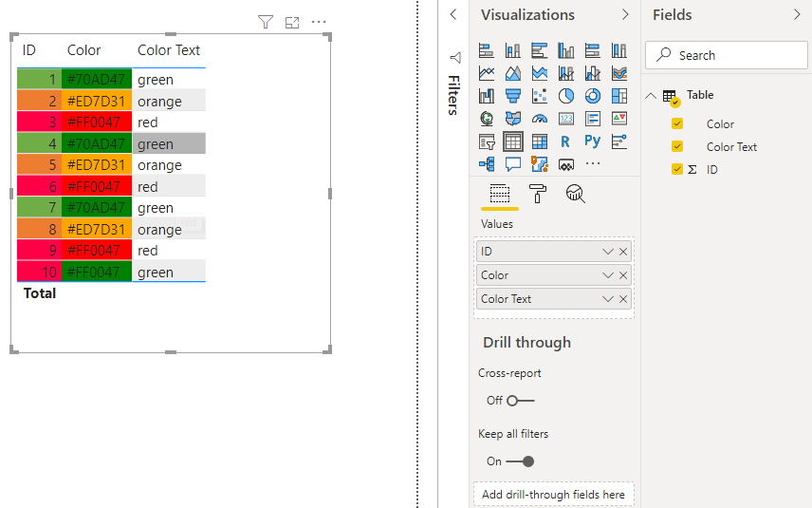
Task: Choose the stacked area chart visual
Action: pos(540,73)
